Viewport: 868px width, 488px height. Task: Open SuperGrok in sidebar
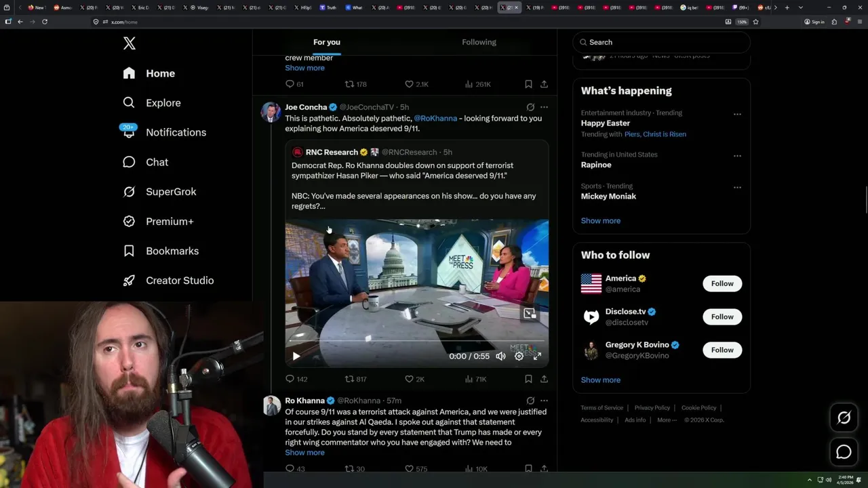click(x=159, y=192)
